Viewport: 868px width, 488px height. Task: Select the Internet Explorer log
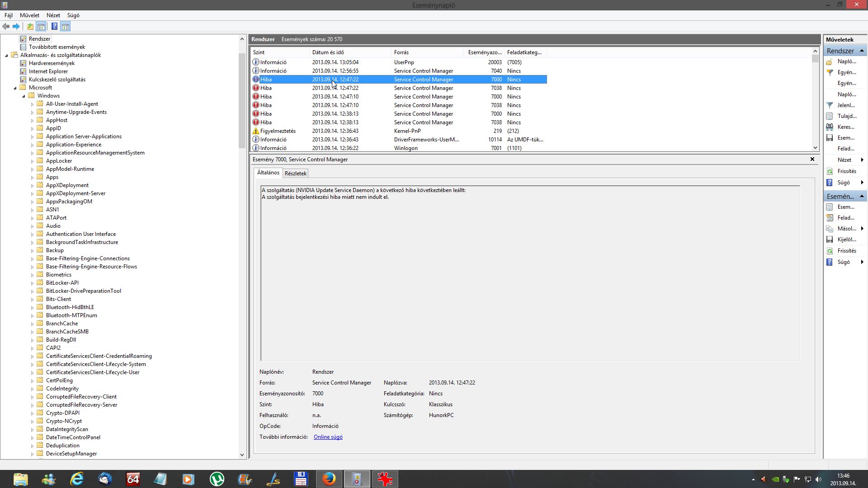(48, 71)
